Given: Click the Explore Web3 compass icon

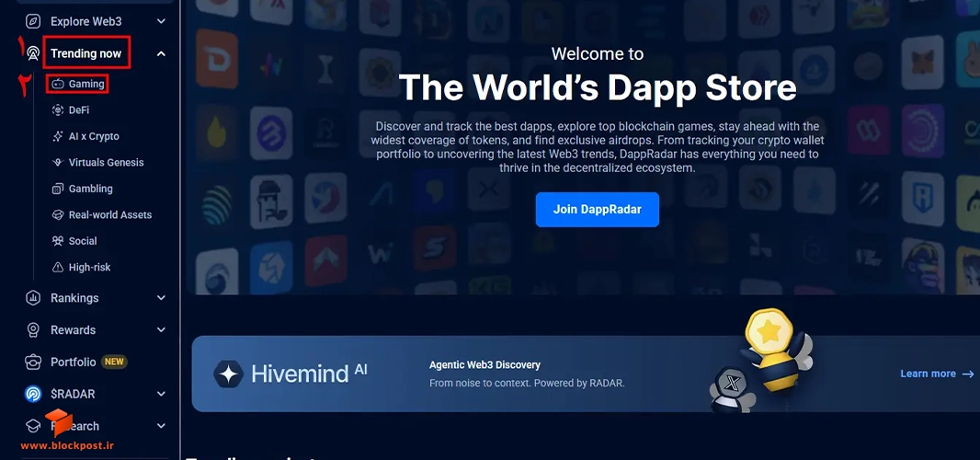Looking at the screenshot, I should 32,21.
